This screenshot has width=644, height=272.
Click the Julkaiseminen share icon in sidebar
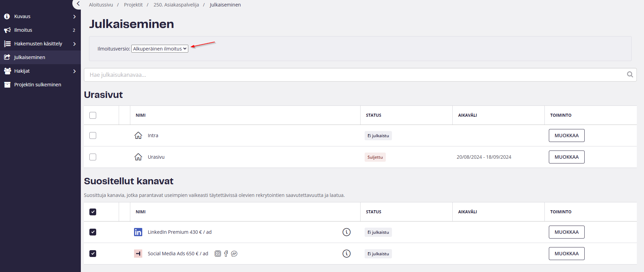click(x=7, y=57)
